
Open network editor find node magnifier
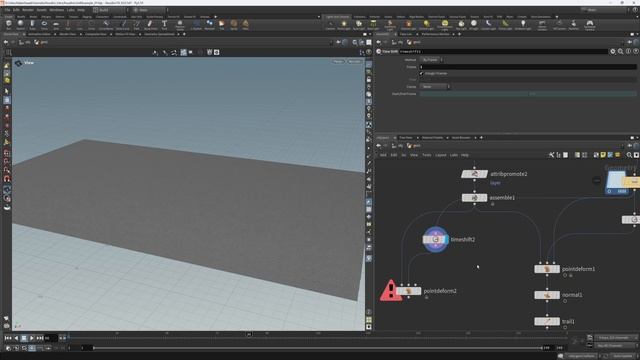pyautogui.click(x=629, y=155)
